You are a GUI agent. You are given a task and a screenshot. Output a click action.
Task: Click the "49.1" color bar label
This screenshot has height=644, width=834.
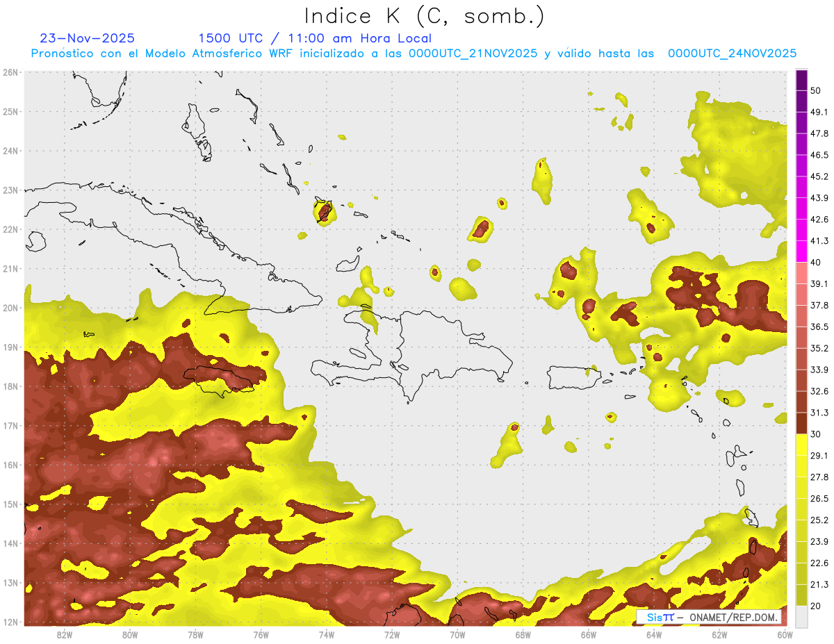(819, 112)
